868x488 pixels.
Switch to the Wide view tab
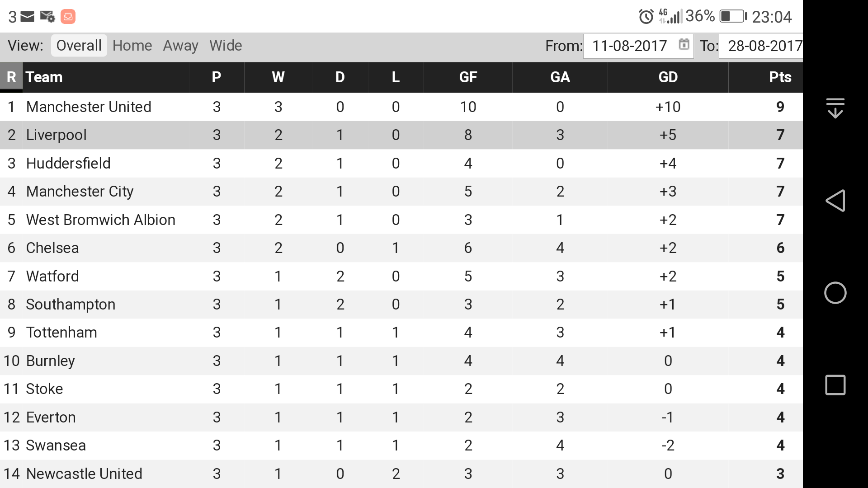pyautogui.click(x=226, y=46)
